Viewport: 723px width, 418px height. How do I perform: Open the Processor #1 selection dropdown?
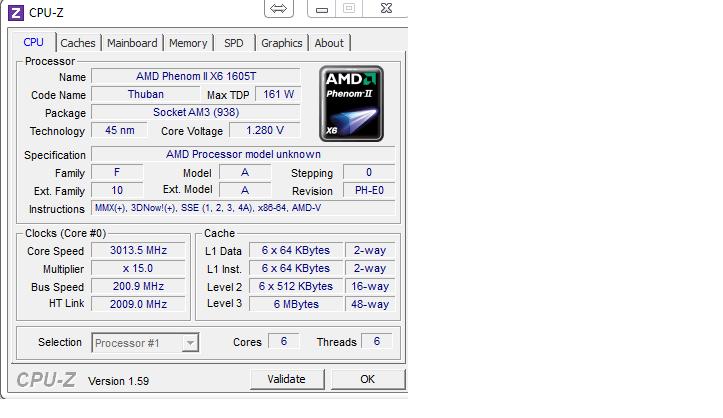(145, 343)
